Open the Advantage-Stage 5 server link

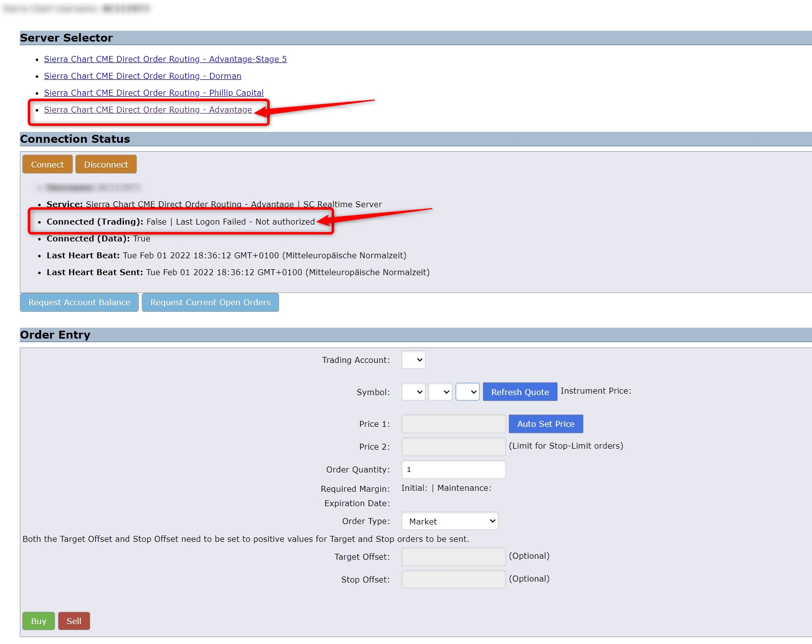coord(165,59)
